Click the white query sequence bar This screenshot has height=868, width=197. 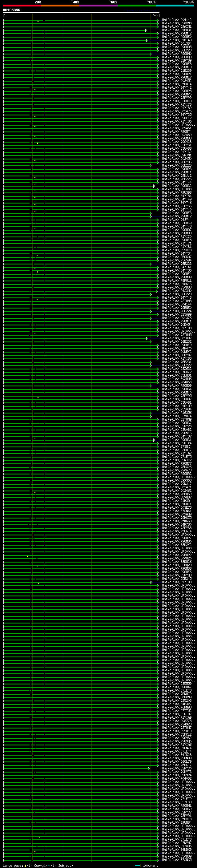click(x=81, y=12)
